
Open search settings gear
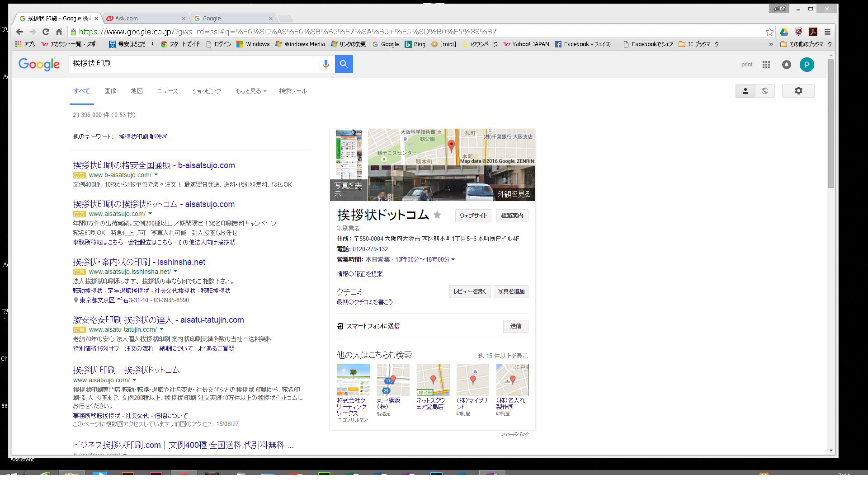[798, 91]
